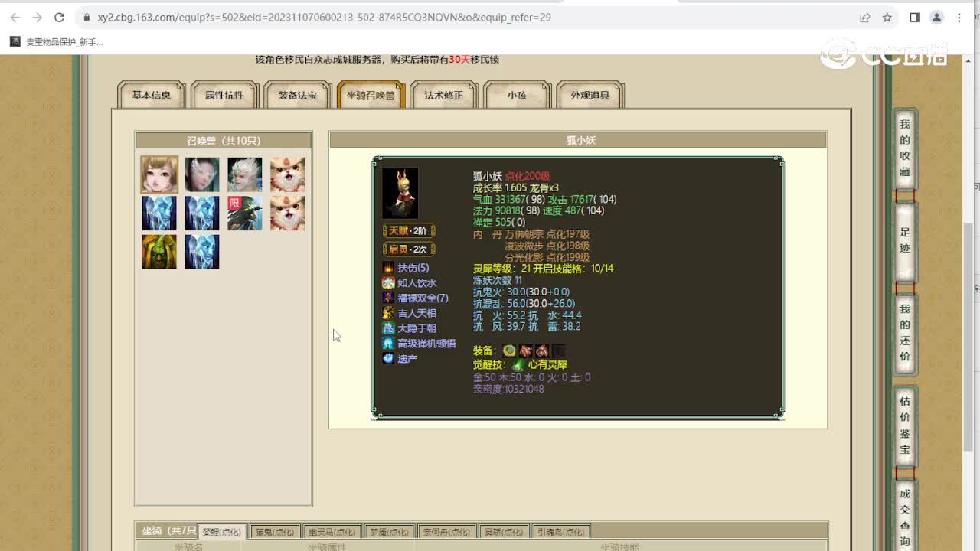This screenshot has height=551, width=980.
Task: Select the 婴鲤(点化) mount tab
Action: [221, 532]
